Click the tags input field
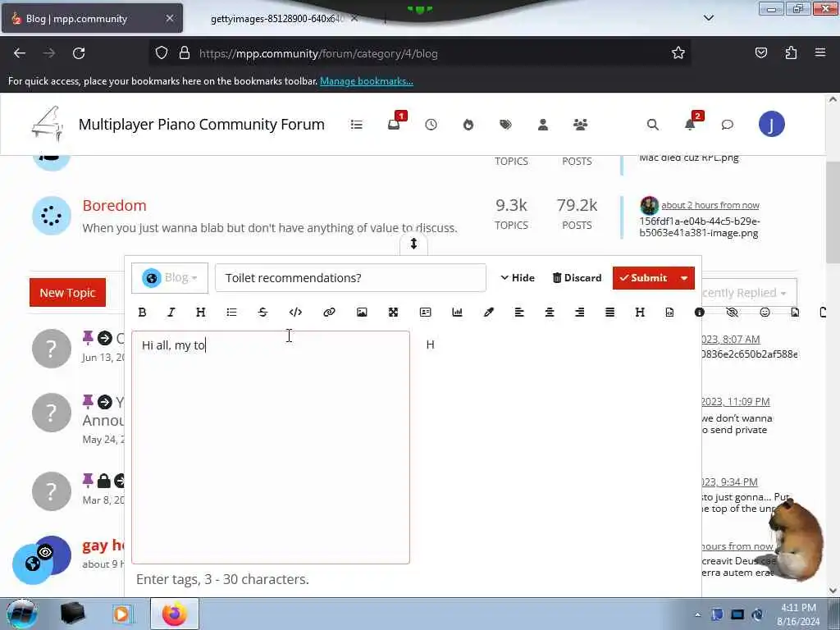Viewport: 840px width, 630px height. (413, 579)
